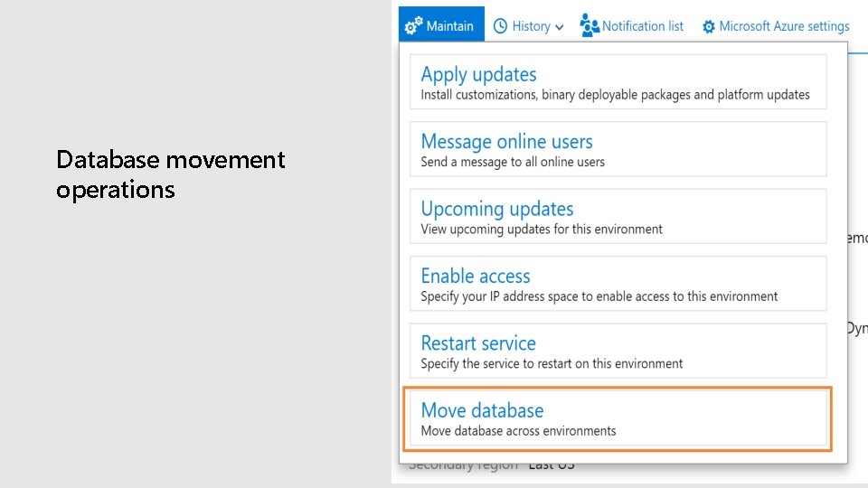Choose Enable access heading
The image size is (868, 488).
pos(476,277)
